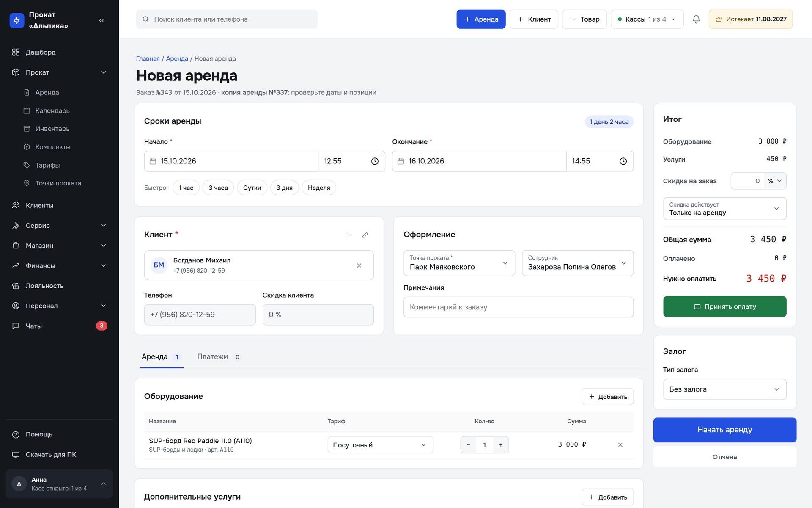Select the Аренда tab
This screenshot has height=508, width=812.
[x=162, y=357]
